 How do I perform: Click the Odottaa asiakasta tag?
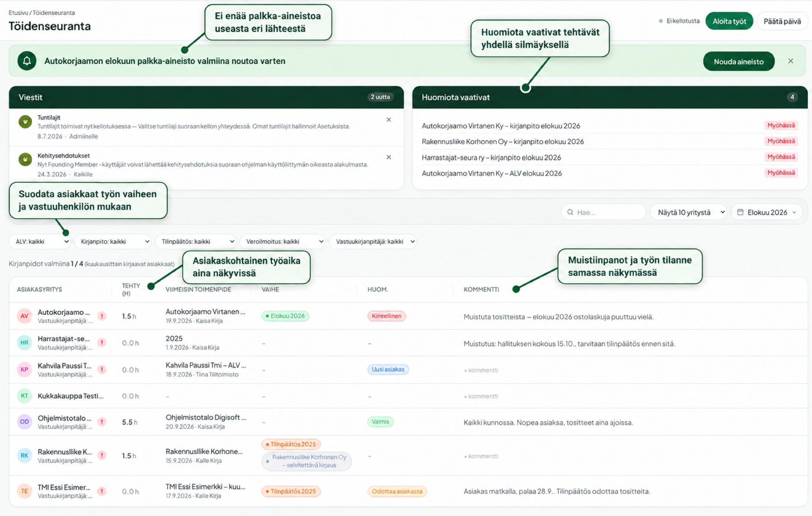[397, 491]
